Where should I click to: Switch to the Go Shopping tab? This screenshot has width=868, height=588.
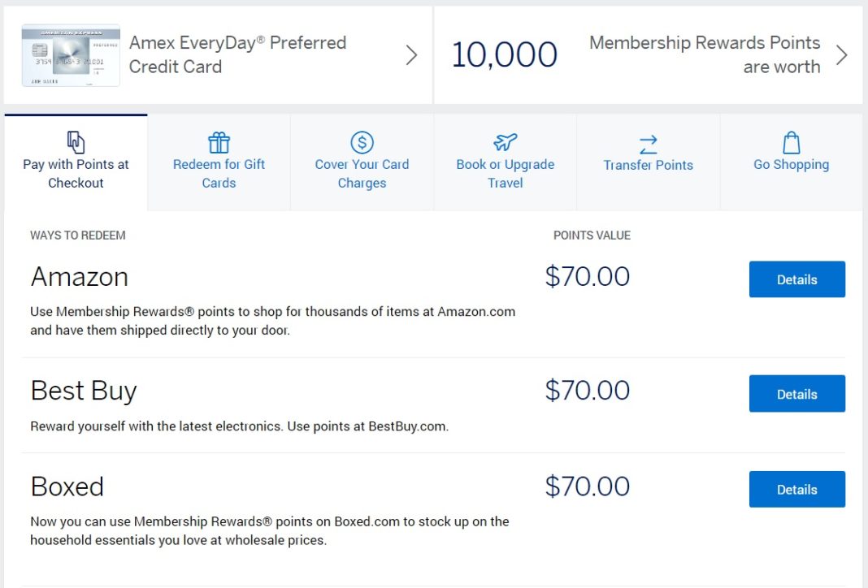(791, 162)
